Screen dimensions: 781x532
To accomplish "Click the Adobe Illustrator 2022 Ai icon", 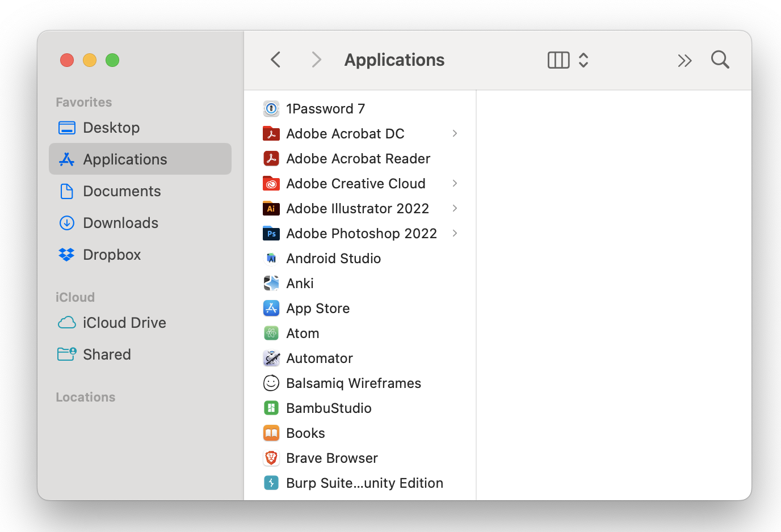I will [271, 208].
